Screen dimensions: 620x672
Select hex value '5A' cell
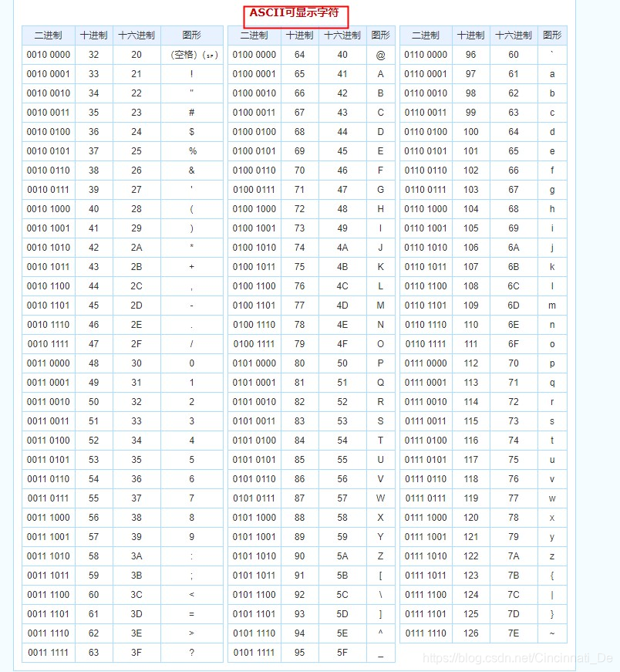[x=342, y=556]
